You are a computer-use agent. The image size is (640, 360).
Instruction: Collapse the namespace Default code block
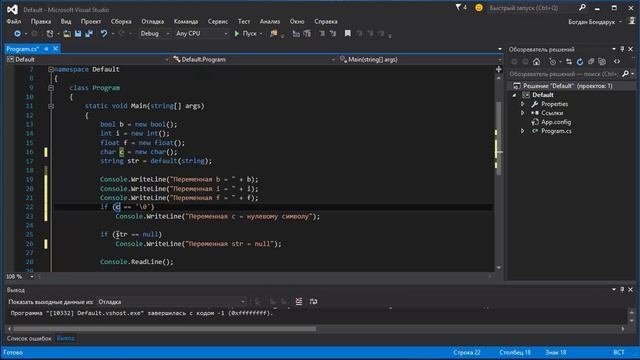[x=51, y=69]
